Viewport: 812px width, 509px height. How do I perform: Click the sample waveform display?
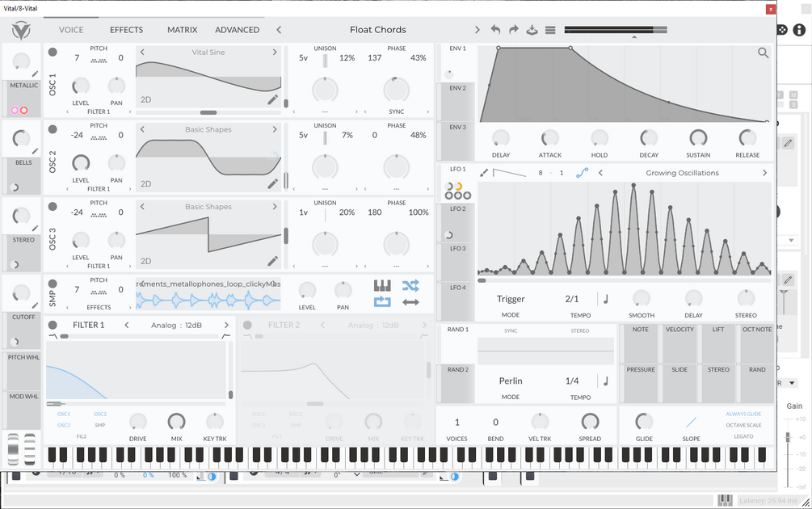click(208, 300)
